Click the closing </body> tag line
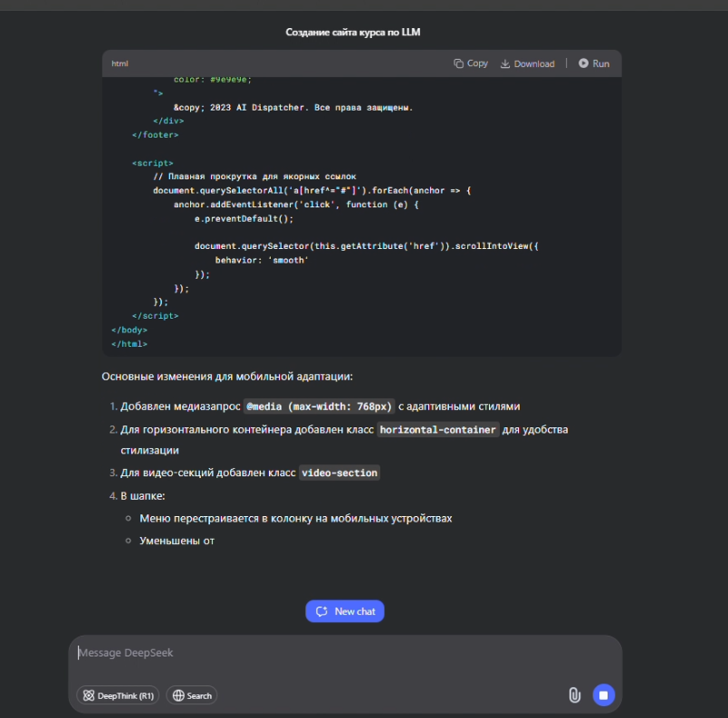Image resolution: width=728 pixels, height=718 pixels. pyautogui.click(x=129, y=330)
